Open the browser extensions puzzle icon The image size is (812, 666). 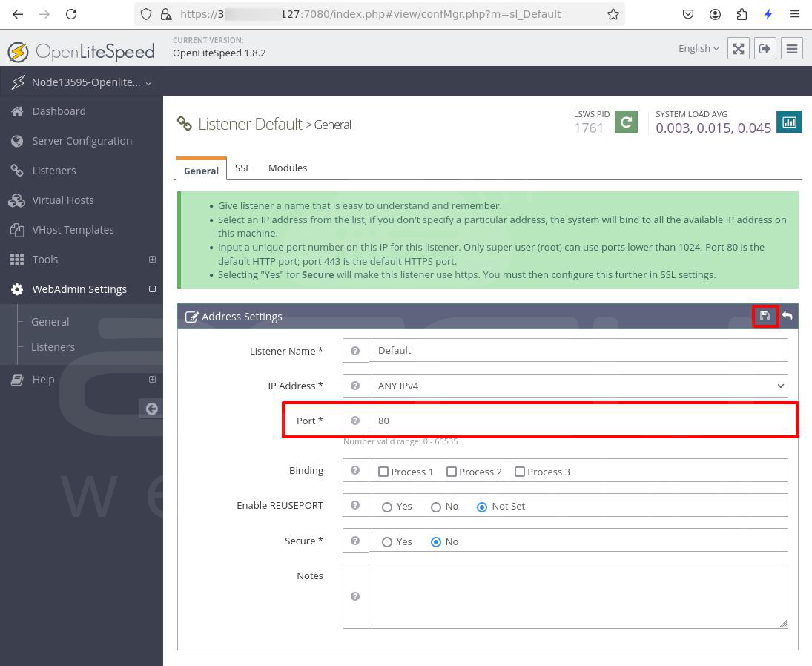point(742,14)
